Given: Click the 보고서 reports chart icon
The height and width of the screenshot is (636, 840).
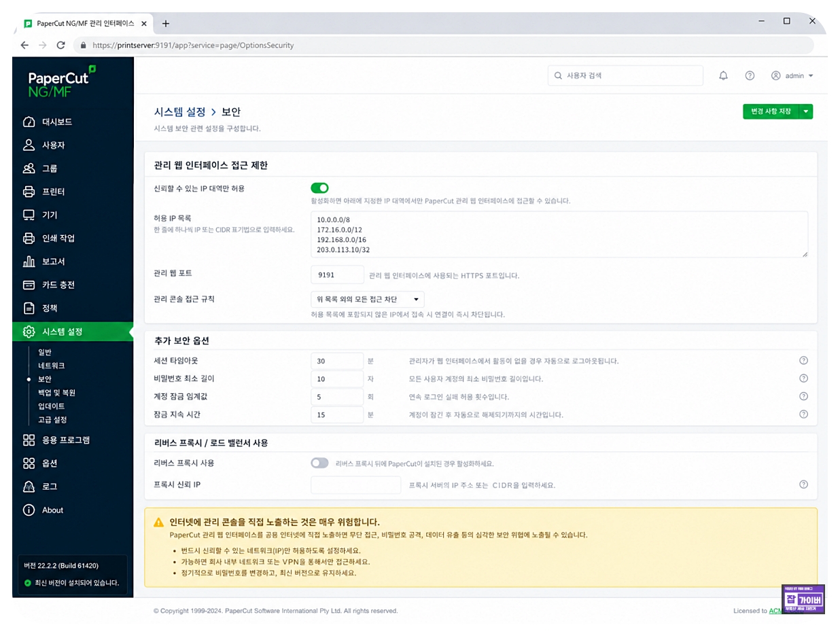Looking at the screenshot, I should (x=29, y=262).
